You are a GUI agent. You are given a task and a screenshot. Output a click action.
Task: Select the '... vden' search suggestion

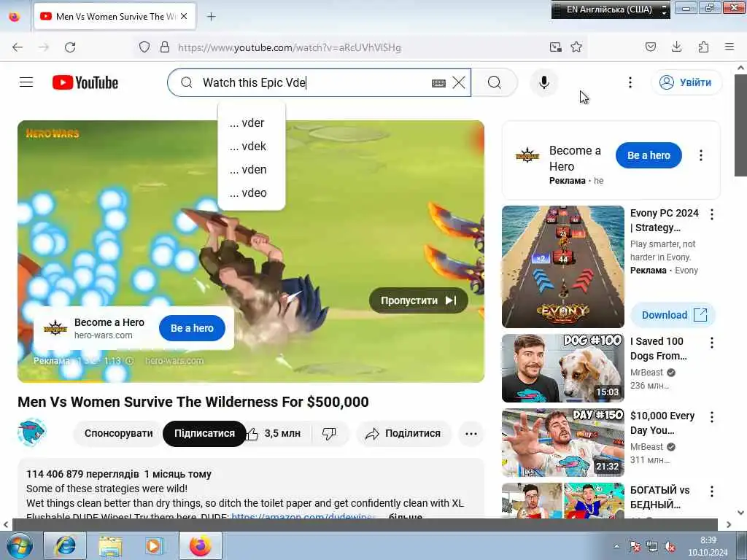coord(252,169)
